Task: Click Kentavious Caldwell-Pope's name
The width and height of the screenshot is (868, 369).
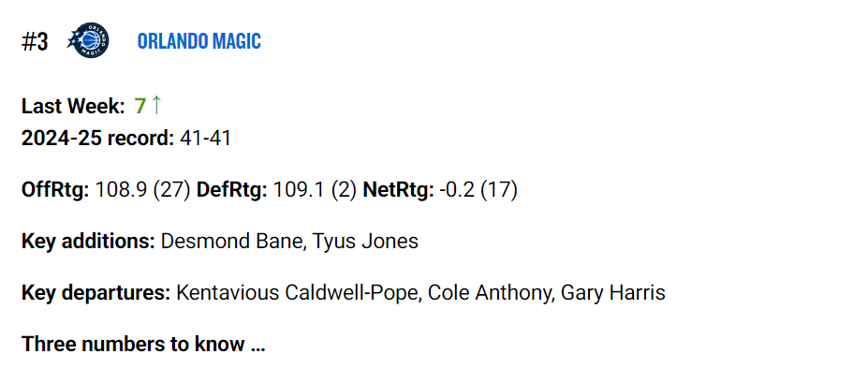Action: click(x=296, y=293)
